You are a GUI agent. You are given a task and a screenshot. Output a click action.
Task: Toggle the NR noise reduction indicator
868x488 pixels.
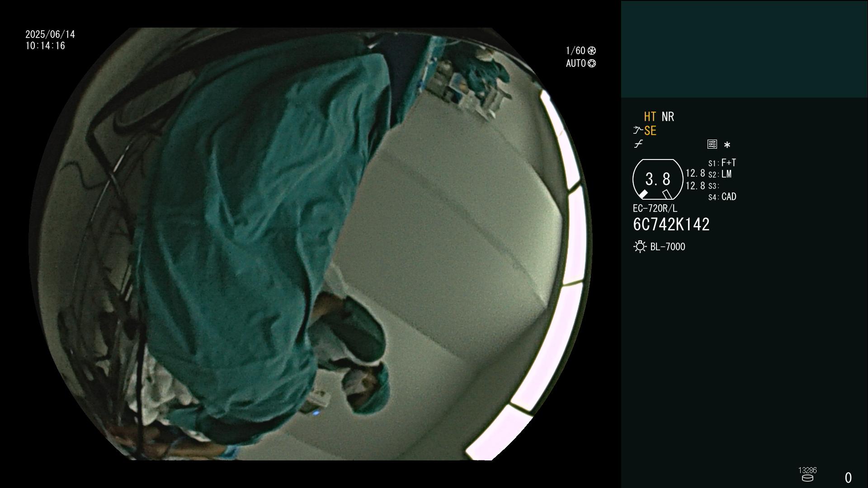pyautogui.click(x=668, y=117)
